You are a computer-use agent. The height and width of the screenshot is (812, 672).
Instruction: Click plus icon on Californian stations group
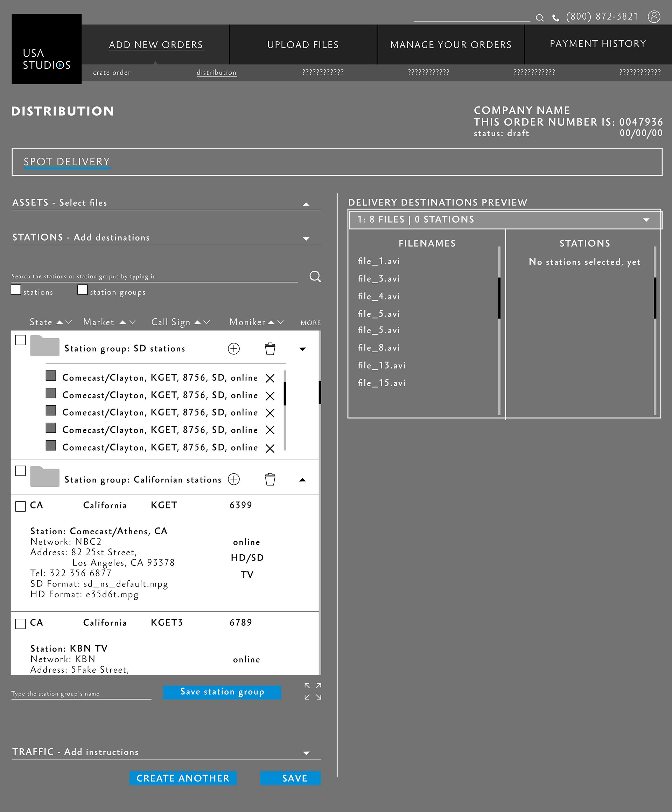(x=234, y=479)
